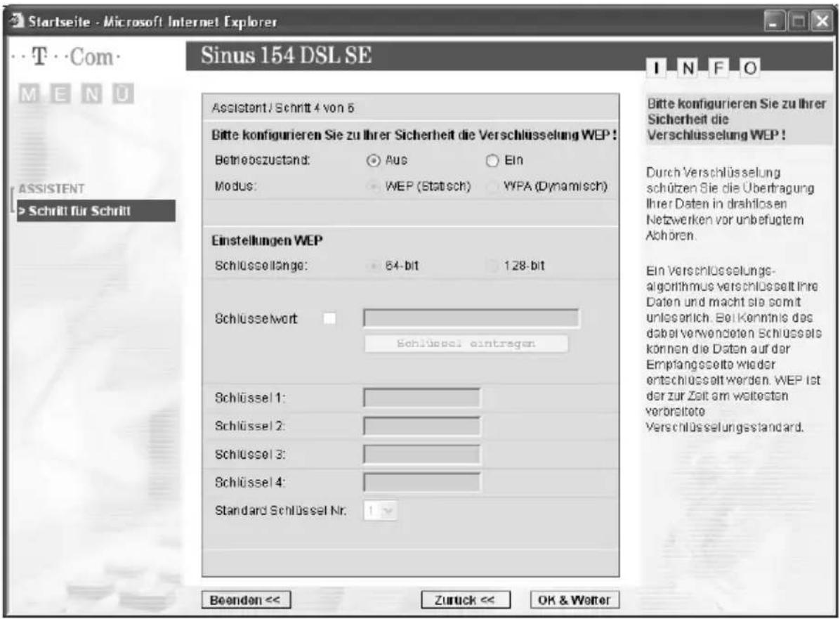Click the Schlüssel 2 input field
Image resolution: width=840 pixels, height=619 pixels.
click(421, 426)
